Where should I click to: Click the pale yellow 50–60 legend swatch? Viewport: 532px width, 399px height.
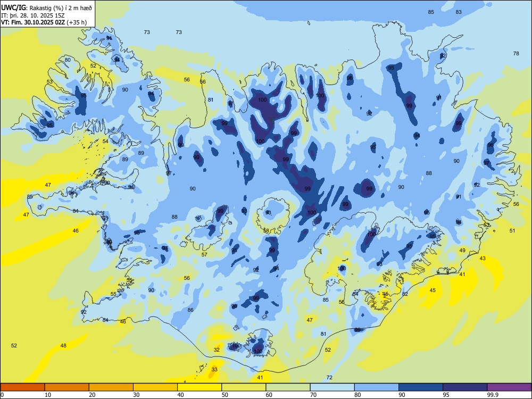244,387
